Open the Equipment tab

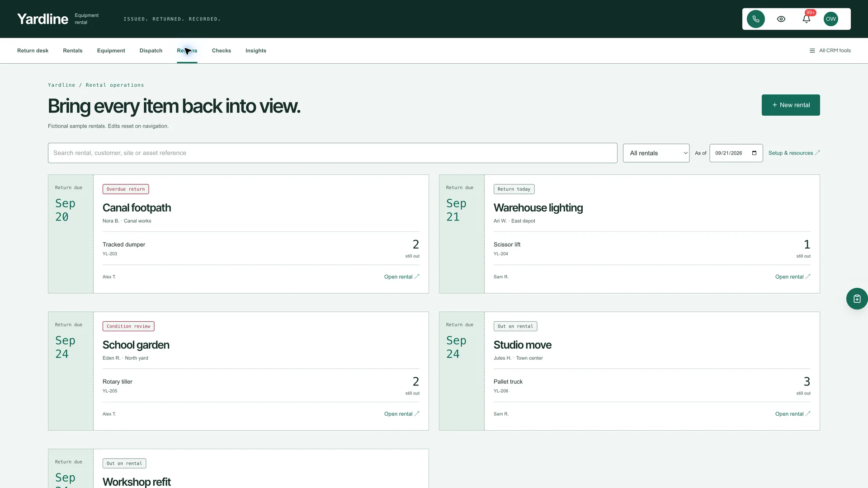(x=111, y=51)
